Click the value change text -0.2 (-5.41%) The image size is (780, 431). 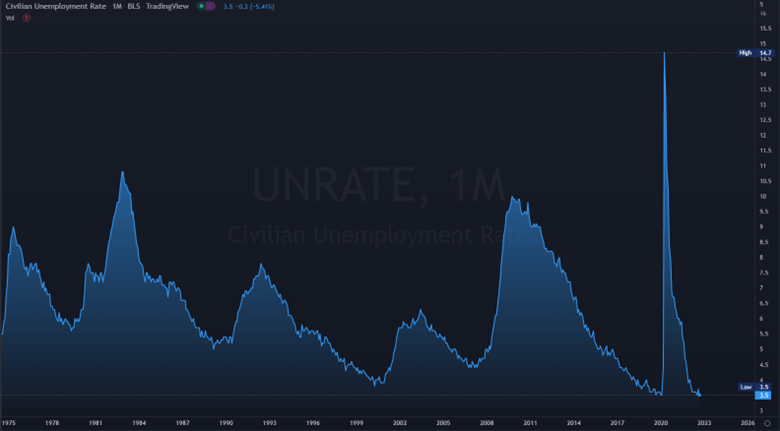254,6
